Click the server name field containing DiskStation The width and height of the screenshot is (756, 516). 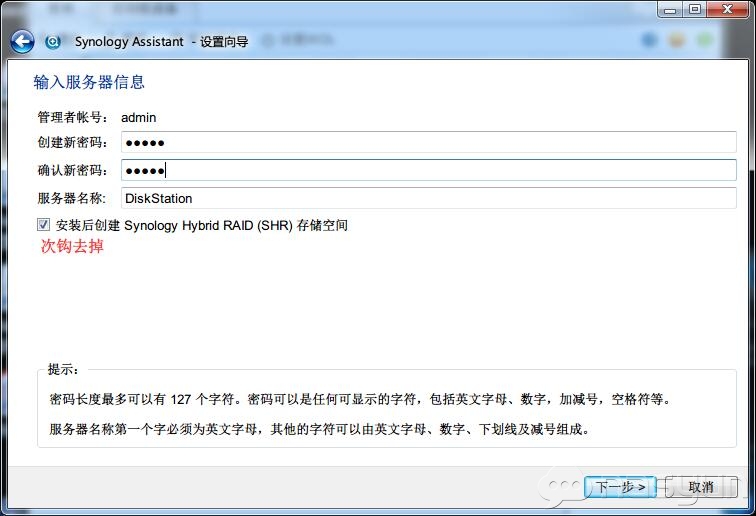coord(429,198)
